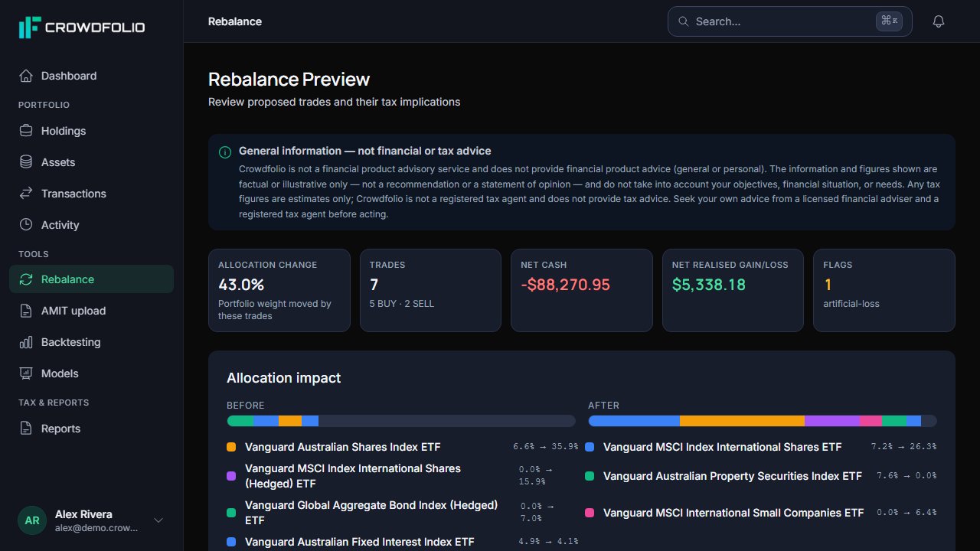
Task: Click the Net Cash -$88,270.95 value
Action: [565, 285]
